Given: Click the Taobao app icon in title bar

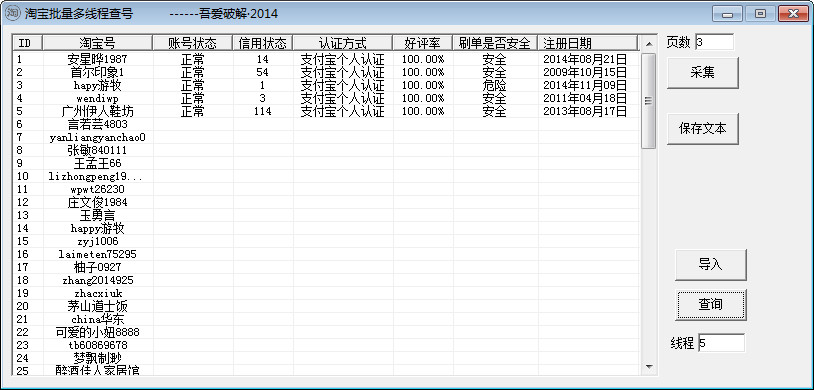Looking at the screenshot, I should tap(12, 14).
